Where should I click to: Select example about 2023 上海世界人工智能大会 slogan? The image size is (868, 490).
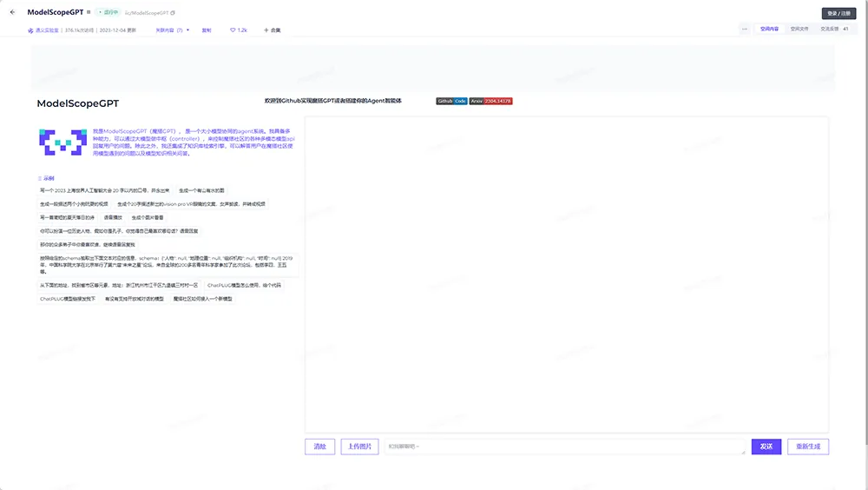(x=105, y=190)
